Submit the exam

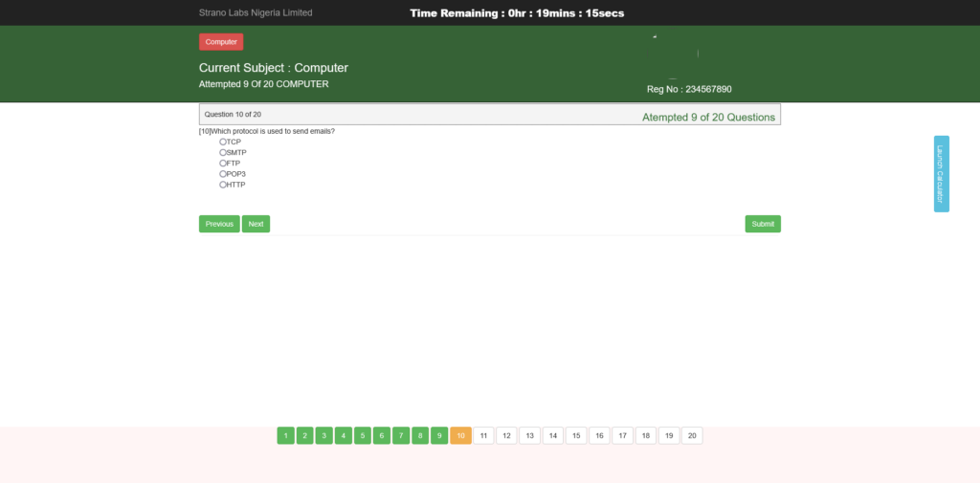click(x=763, y=224)
